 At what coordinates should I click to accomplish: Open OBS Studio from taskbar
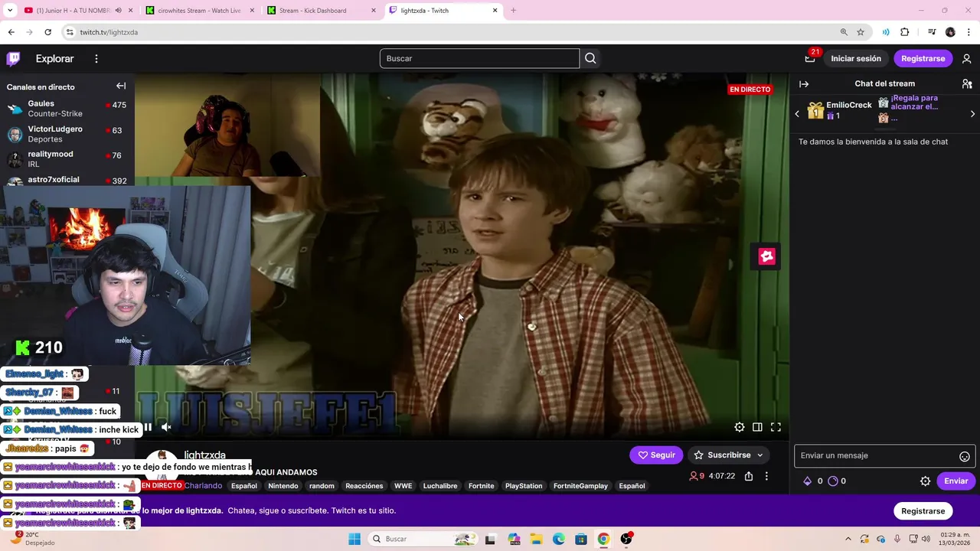pos(626,539)
